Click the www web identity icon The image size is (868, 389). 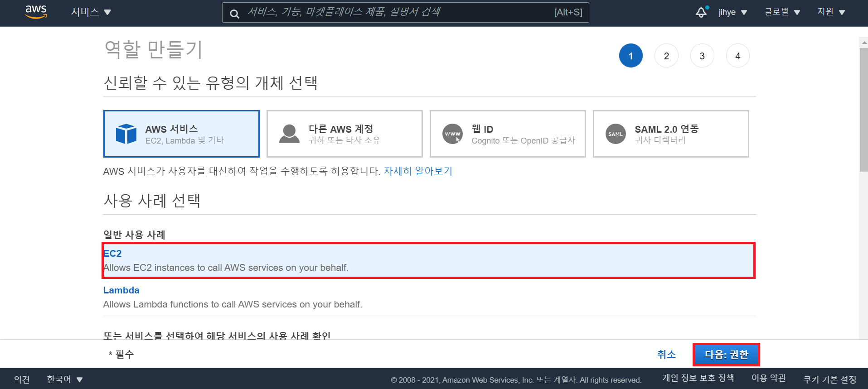tap(452, 134)
